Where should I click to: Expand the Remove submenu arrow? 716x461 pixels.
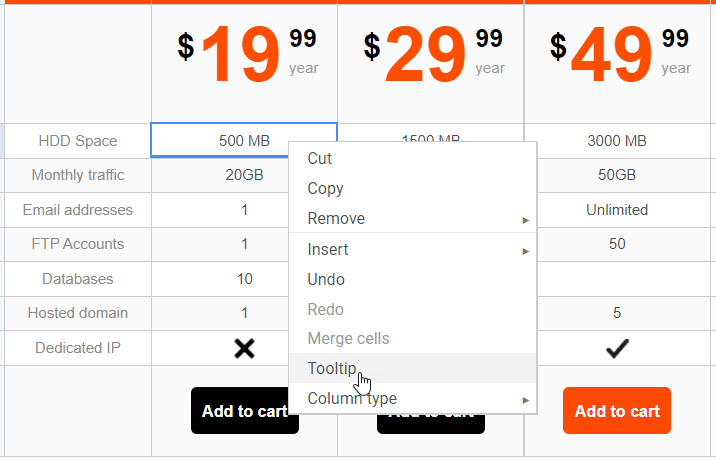point(526,219)
